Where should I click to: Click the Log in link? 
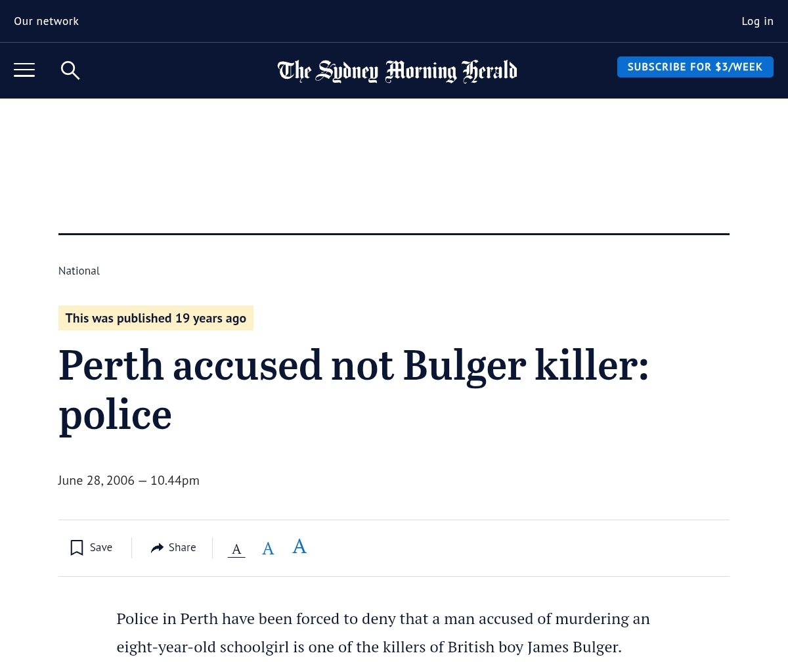(757, 21)
